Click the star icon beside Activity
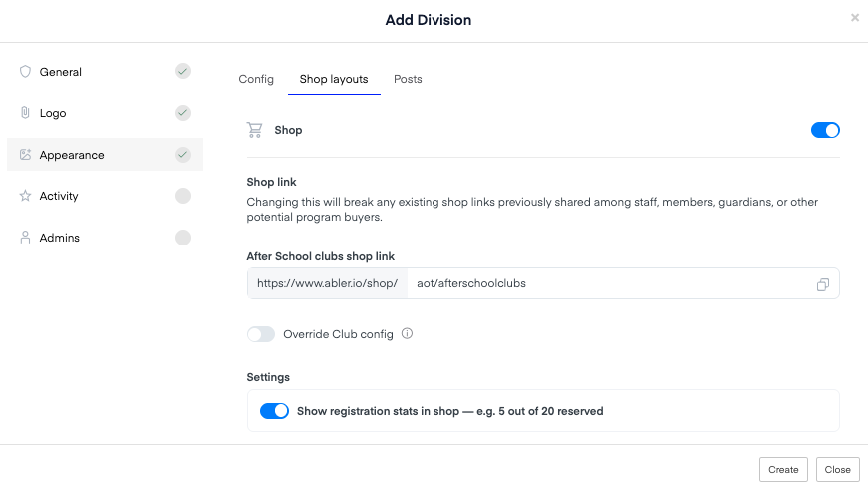 [x=25, y=196]
